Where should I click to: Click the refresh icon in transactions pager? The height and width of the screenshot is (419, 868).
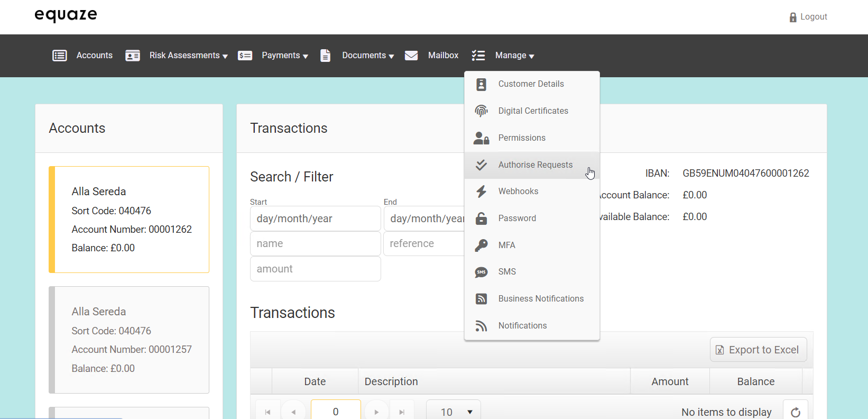pyautogui.click(x=795, y=412)
